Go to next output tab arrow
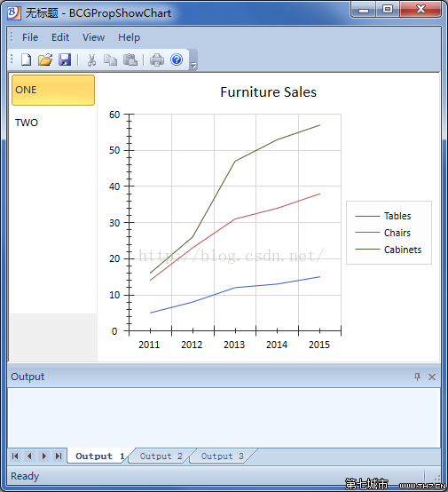The width and height of the screenshot is (448, 492). (44, 456)
